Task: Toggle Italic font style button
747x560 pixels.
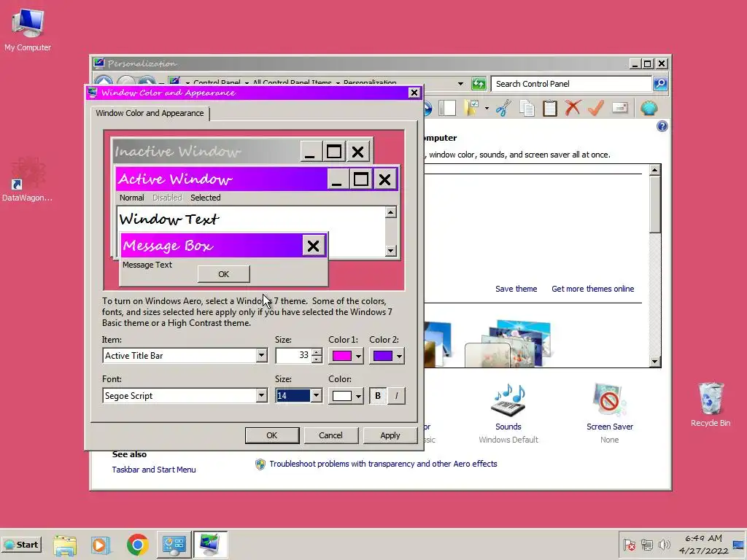Action: coord(396,396)
